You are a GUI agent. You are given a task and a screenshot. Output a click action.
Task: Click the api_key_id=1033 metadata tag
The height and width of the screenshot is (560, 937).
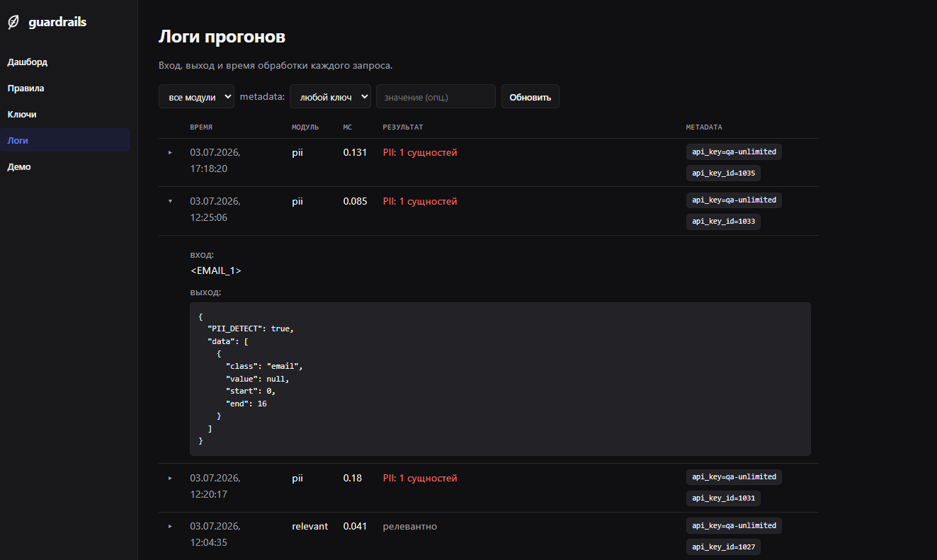coord(723,222)
